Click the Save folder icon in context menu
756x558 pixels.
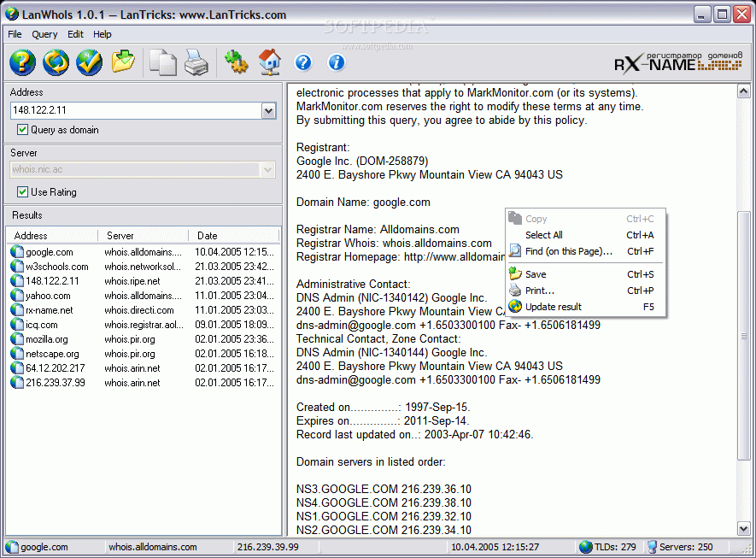tap(515, 274)
